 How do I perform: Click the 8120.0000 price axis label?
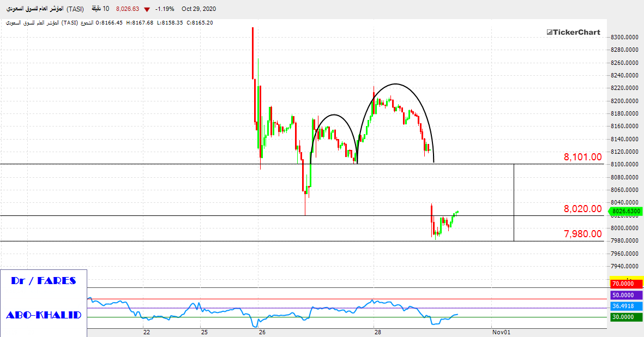pyautogui.click(x=624, y=152)
